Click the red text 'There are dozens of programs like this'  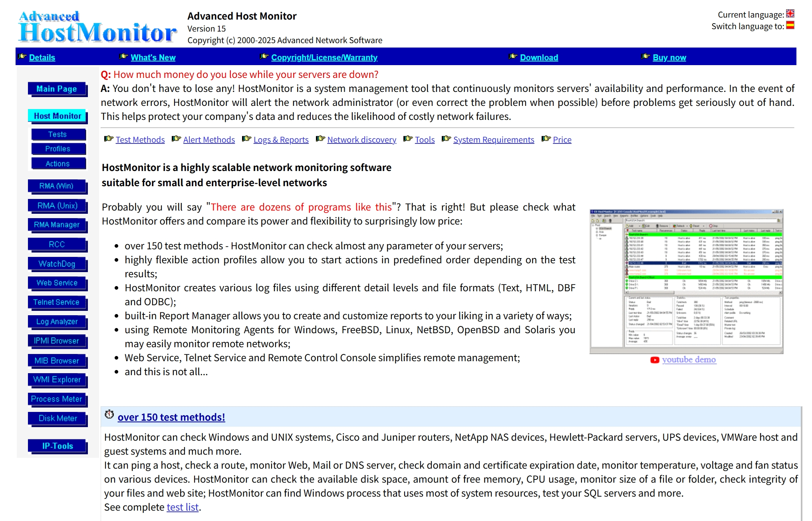point(301,207)
